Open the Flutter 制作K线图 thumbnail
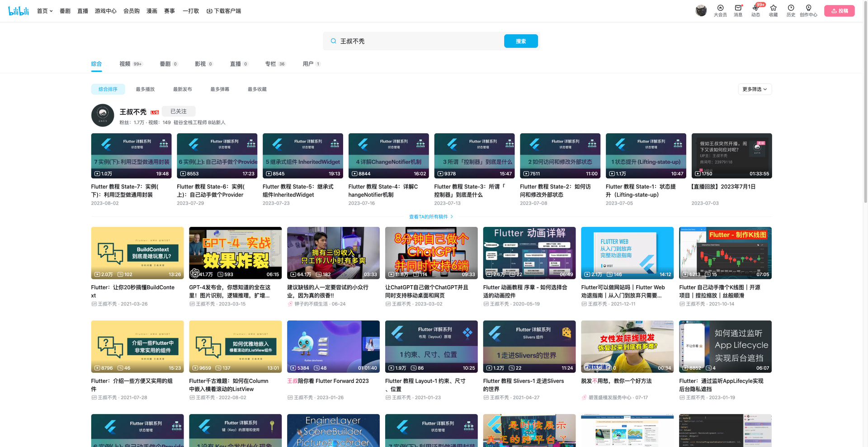The image size is (868, 447). (726, 253)
